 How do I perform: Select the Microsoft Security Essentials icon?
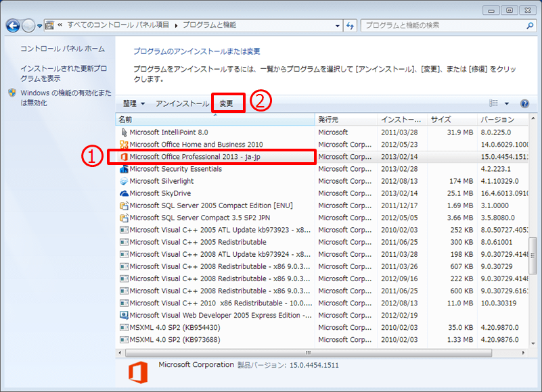(x=124, y=169)
